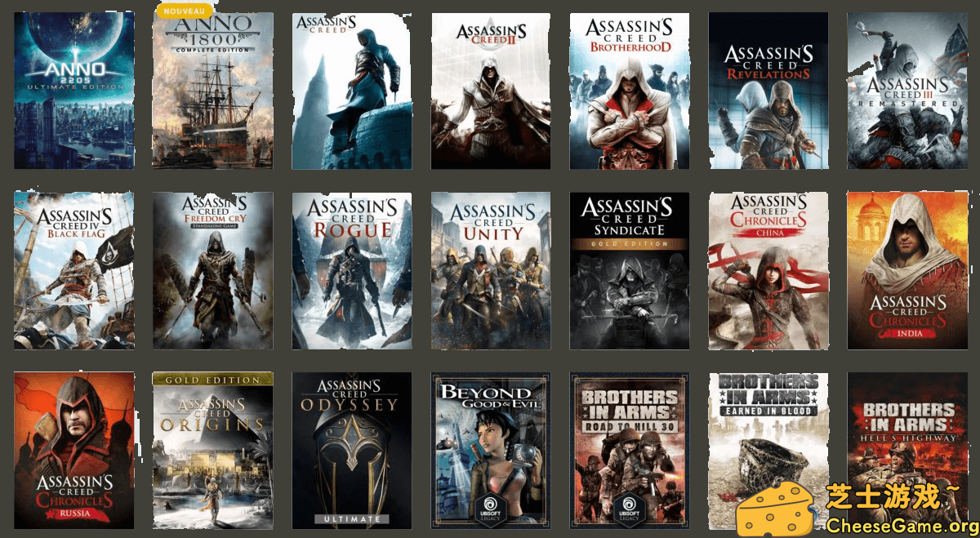Viewport: 980px width, 538px height.
Task: Open Assassin's Creed Syndicate Gold Edition
Action: [630, 270]
